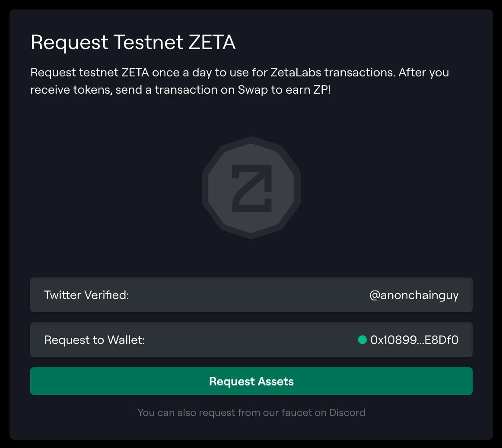
Task: Click the "Request to Wallet:" label
Action: click(94, 340)
